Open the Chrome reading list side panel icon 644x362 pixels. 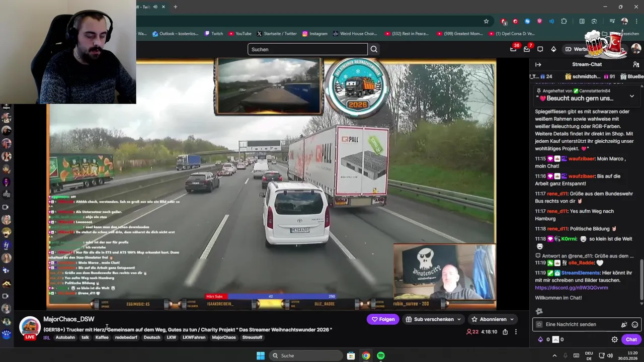pos(582,21)
